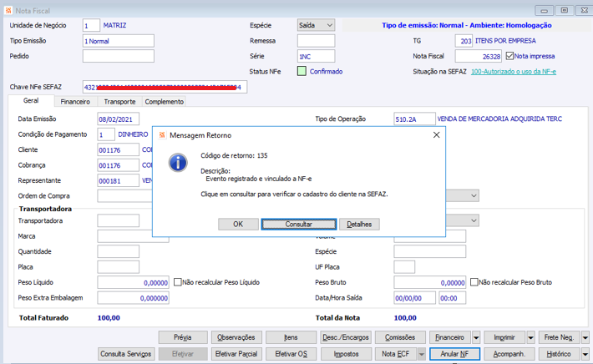The image size is (593, 364).
Task: Switch to the Transporte tab
Action: (119, 102)
